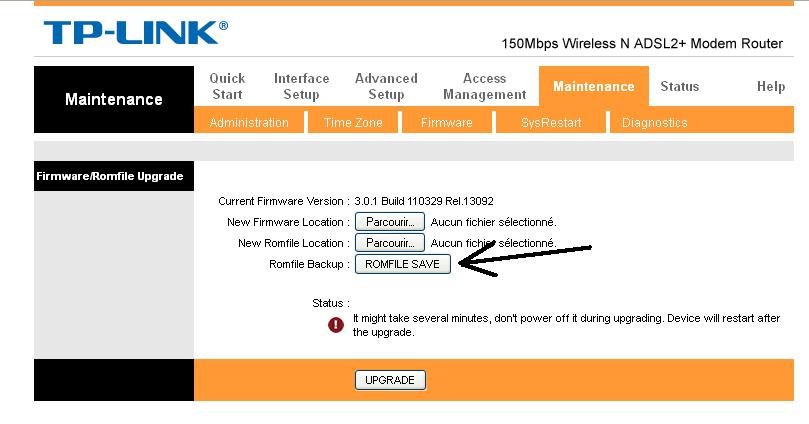The width and height of the screenshot is (809, 424).
Task: Select the Maintenance tab
Action: [594, 86]
